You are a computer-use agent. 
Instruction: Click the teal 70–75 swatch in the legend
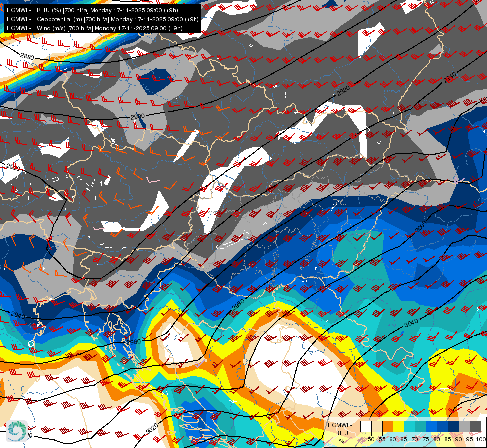click(420, 427)
